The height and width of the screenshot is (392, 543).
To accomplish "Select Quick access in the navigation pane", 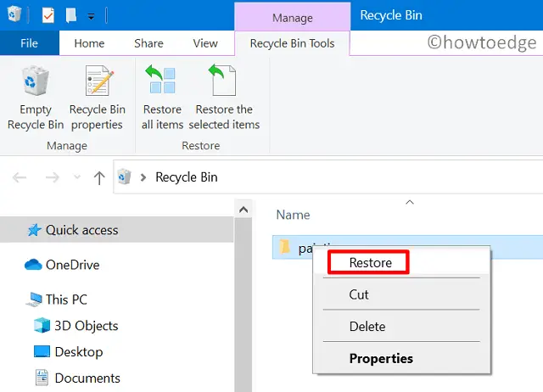I will [x=117, y=230].
